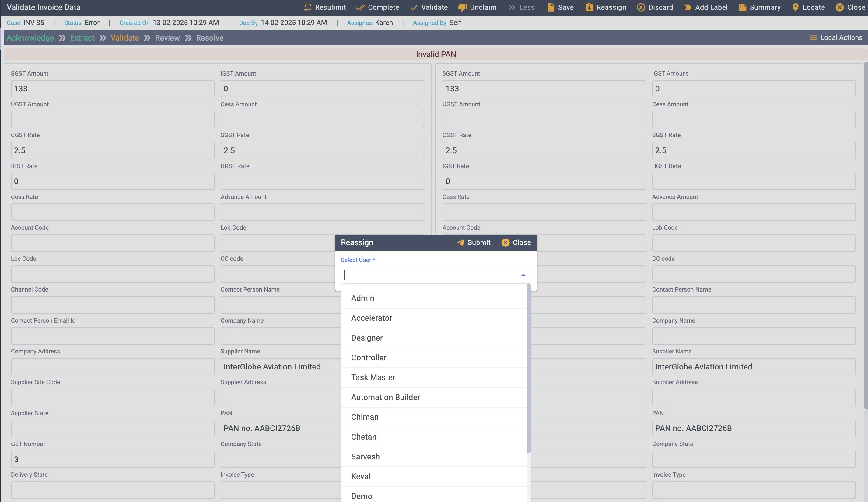Click the Add Label tag icon
The height and width of the screenshot is (502, 868).
pos(688,7)
